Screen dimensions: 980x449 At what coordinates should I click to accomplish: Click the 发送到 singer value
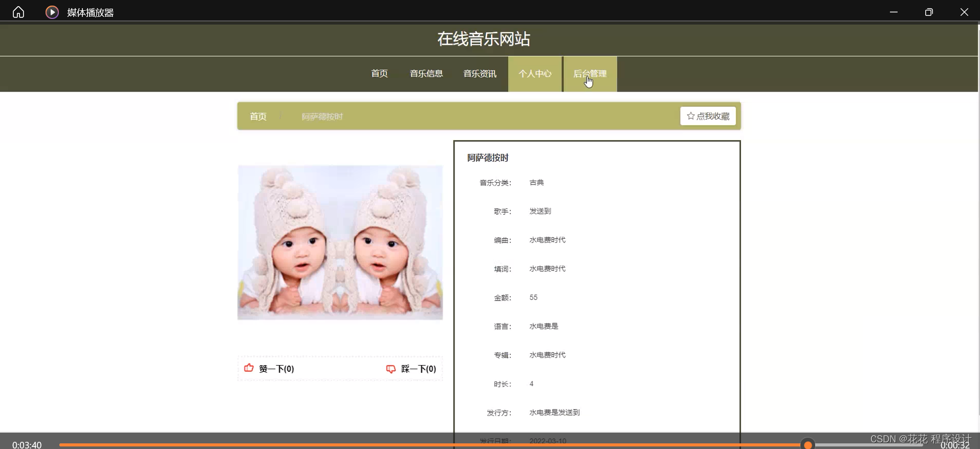tap(540, 211)
